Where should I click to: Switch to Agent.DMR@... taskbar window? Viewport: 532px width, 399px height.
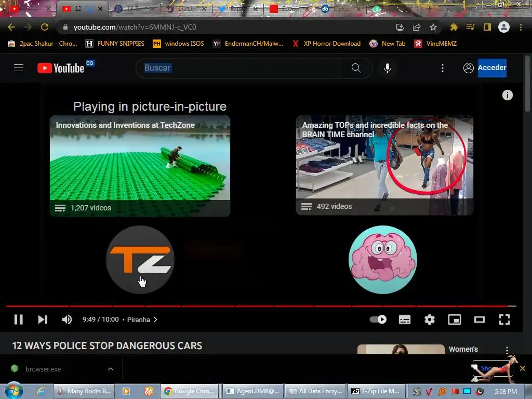(x=253, y=391)
